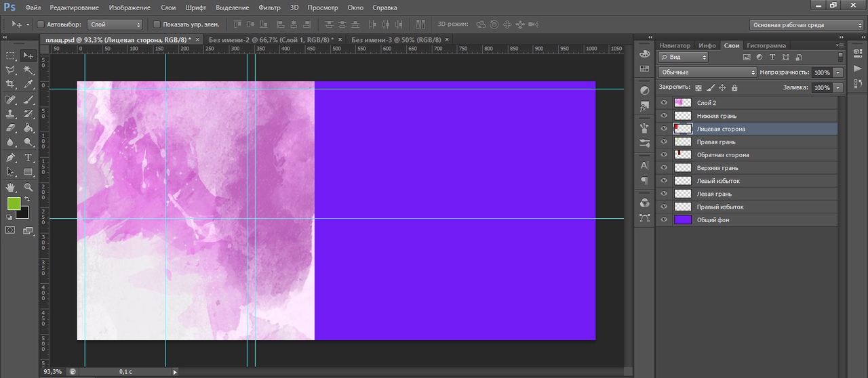Select the Horizontal Type tool
Viewport: 868px width, 378px height.
point(28,158)
